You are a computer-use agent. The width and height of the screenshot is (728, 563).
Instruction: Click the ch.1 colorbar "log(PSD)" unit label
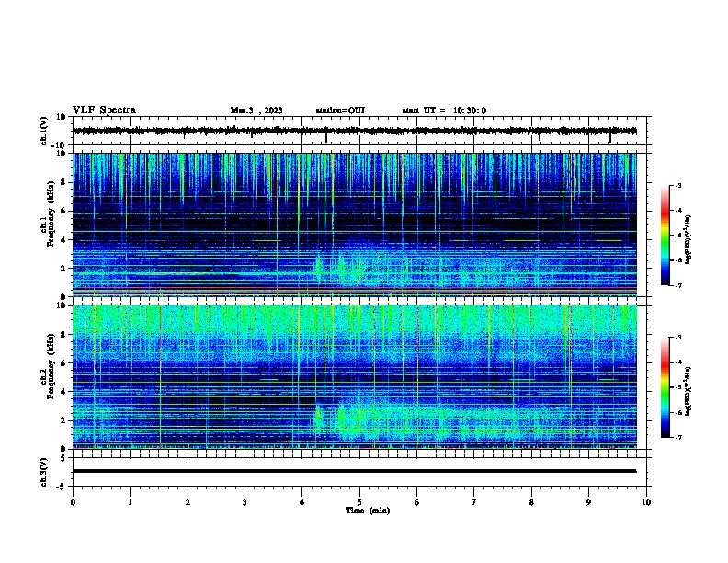pos(688,240)
